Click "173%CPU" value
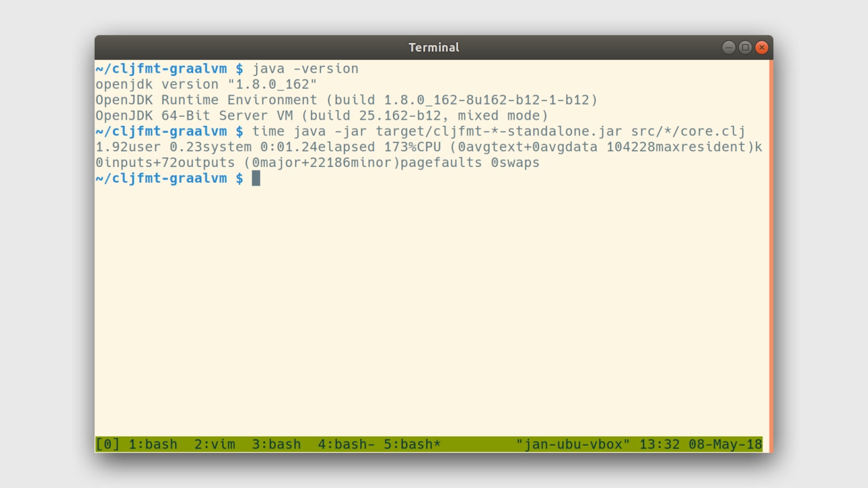Viewport: 868px width, 488px height. [x=412, y=147]
